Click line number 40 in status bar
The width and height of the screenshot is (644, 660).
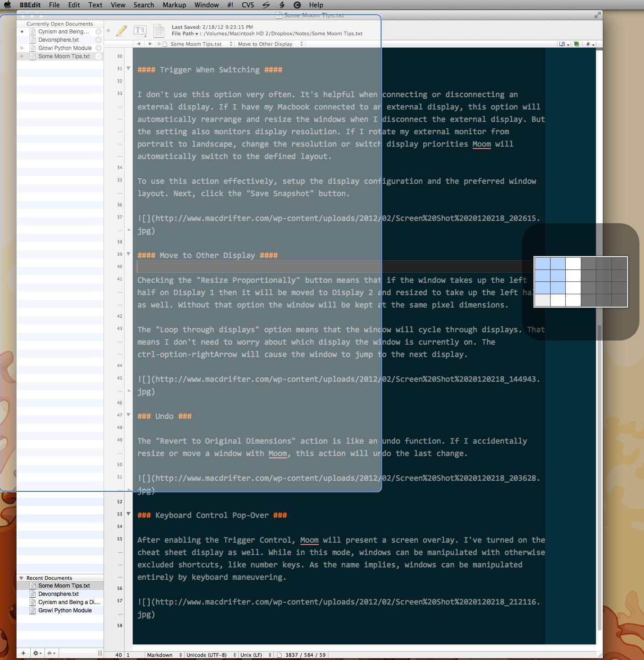[x=119, y=655]
